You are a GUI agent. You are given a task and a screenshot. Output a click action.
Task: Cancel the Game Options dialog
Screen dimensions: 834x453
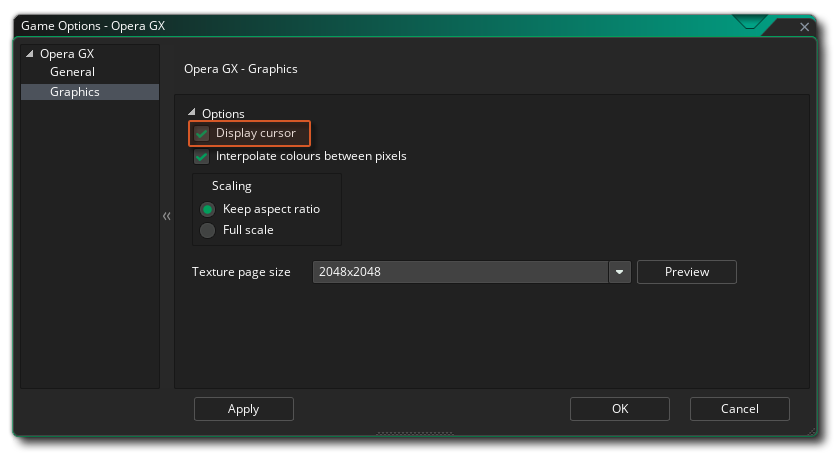tap(739, 409)
